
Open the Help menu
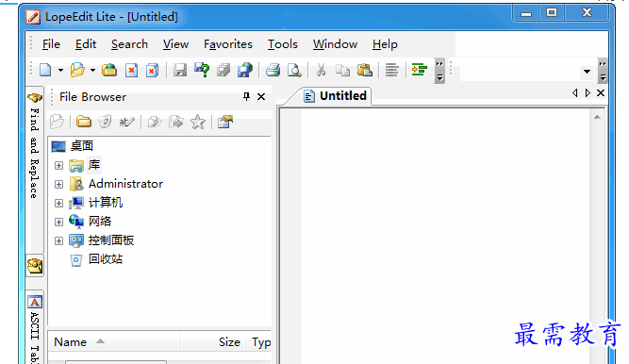point(385,44)
